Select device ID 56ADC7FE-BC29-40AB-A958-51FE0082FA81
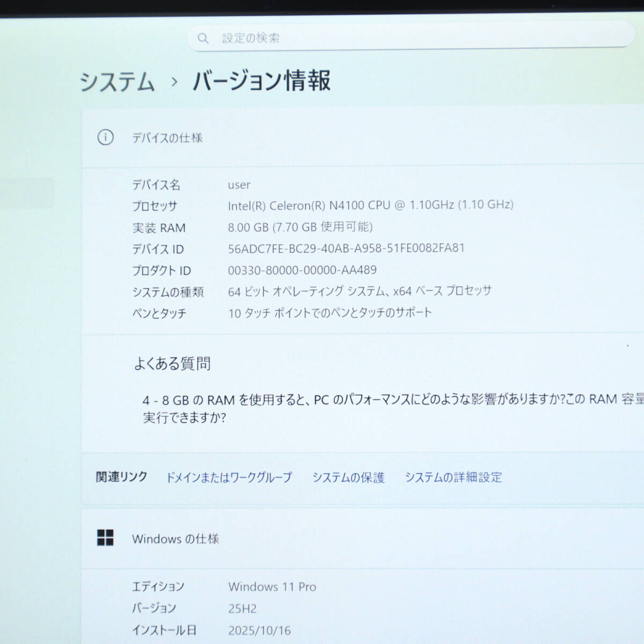Viewport: 644px width, 644px height. [x=346, y=248]
